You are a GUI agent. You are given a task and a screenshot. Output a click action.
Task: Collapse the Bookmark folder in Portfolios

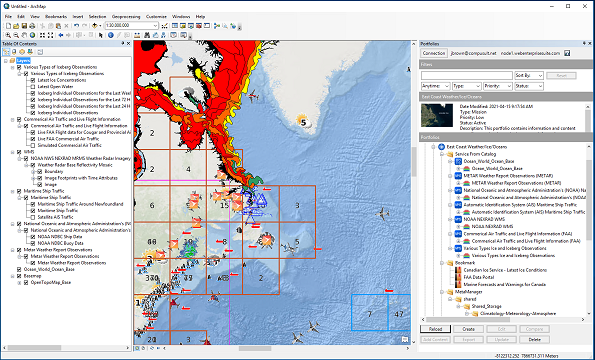pos(442,263)
